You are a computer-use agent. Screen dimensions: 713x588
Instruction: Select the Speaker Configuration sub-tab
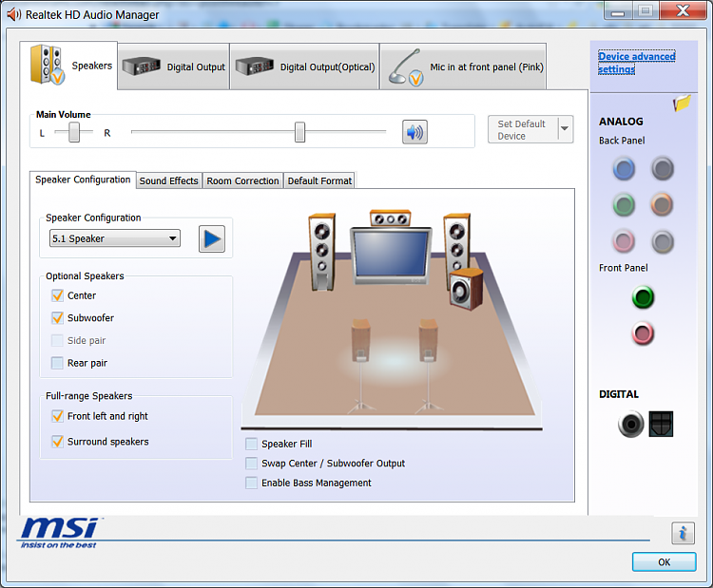coord(83,180)
